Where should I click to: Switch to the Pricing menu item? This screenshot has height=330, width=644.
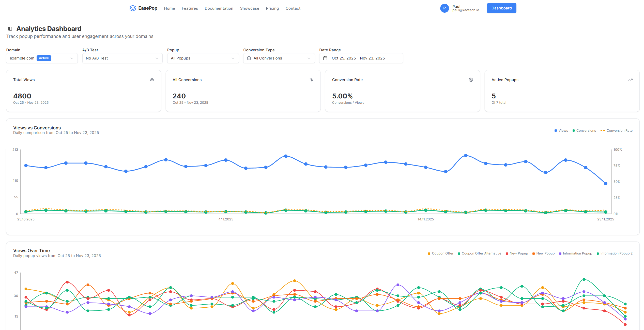click(x=272, y=8)
